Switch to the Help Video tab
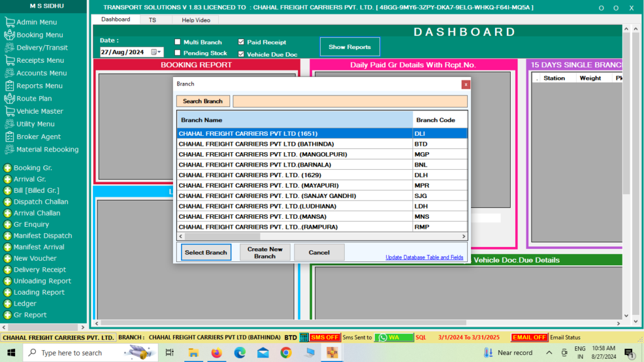 [196, 20]
